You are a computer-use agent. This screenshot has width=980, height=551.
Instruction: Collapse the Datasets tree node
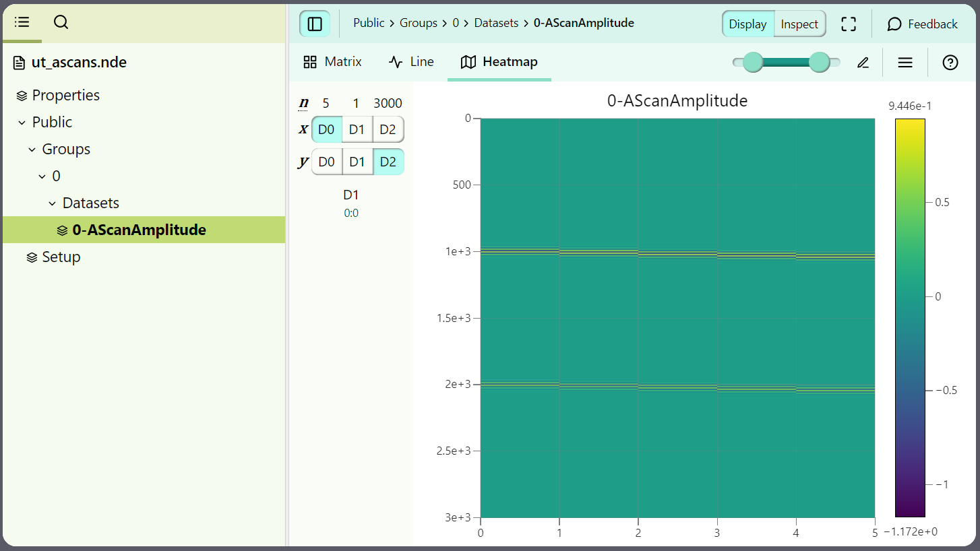pyautogui.click(x=53, y=203)
